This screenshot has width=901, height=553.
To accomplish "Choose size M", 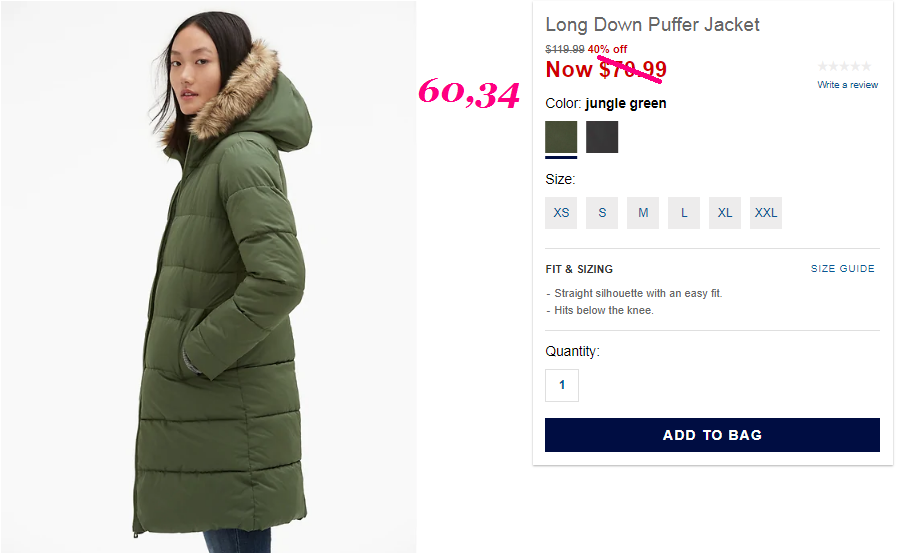I will (x=642, y=213).
